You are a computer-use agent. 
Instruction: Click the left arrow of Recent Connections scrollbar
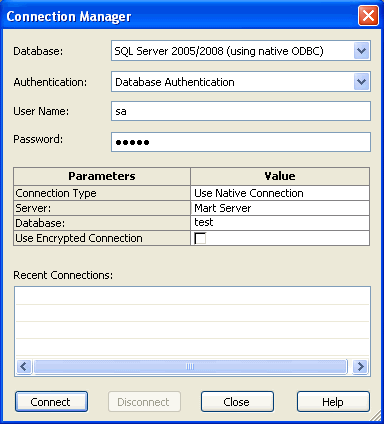tap(24, 367)
